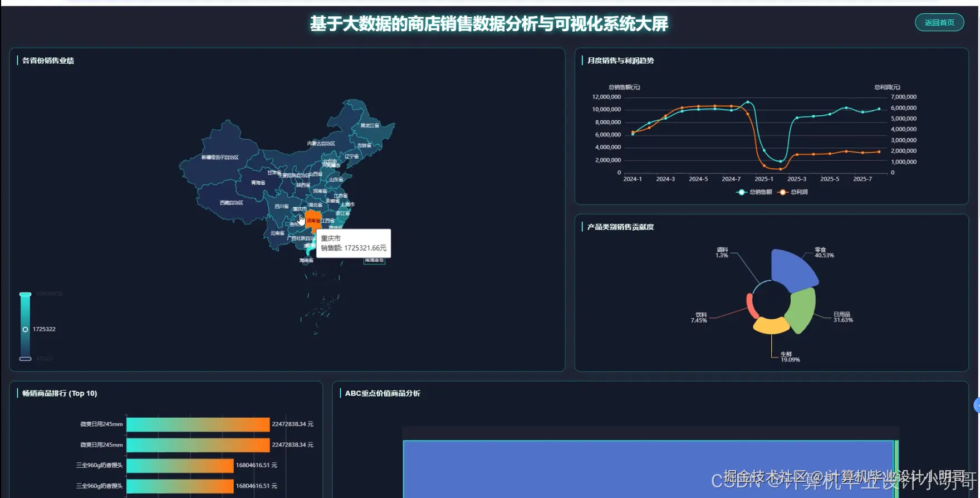Click the 饮料 7.45% pie label

(x=699, y=318)
